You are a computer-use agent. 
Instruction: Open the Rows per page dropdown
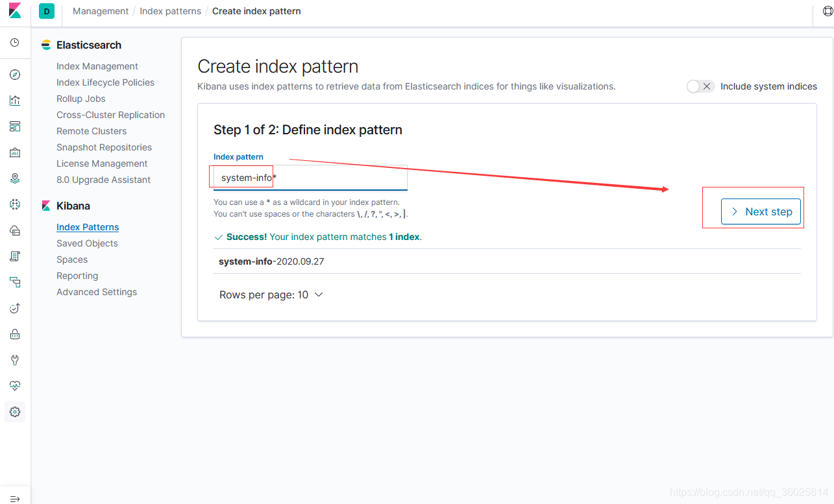point(271,294)
